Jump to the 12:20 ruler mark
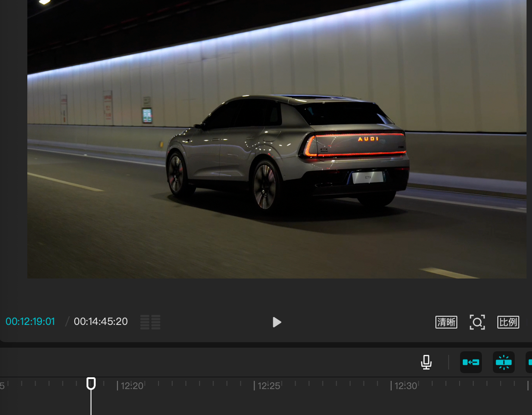 pyautogui.click(x=132, y=386)
